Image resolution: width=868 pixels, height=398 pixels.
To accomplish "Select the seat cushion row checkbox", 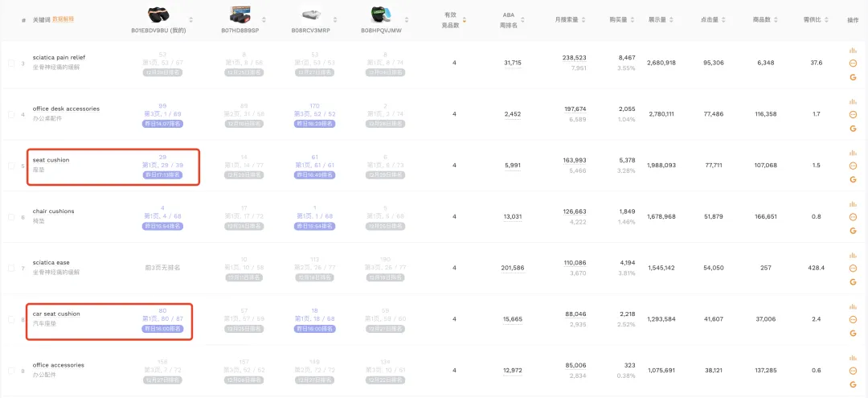I will tap(11, 166).
